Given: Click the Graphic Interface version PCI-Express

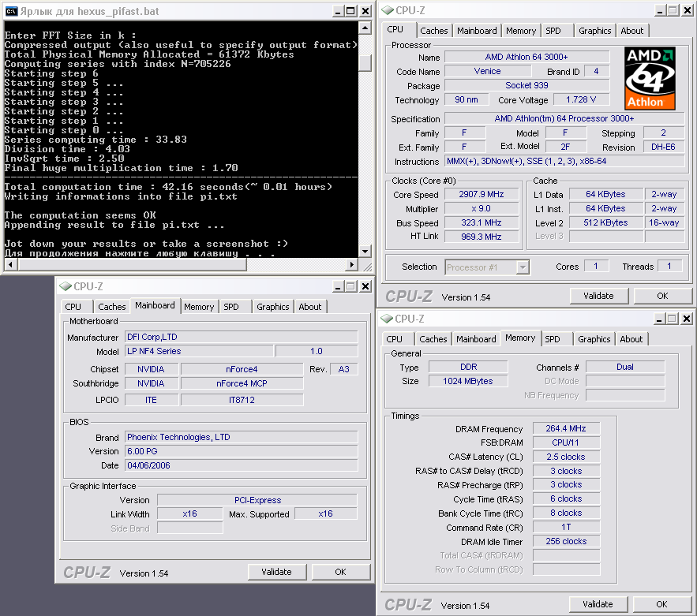Looking at the screenshot, I should click(x=257, y=501).
